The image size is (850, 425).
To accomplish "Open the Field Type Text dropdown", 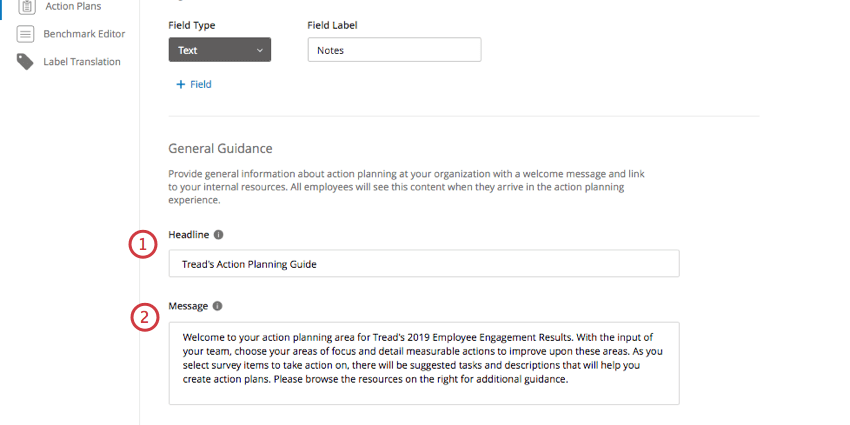I will (220, 50).
